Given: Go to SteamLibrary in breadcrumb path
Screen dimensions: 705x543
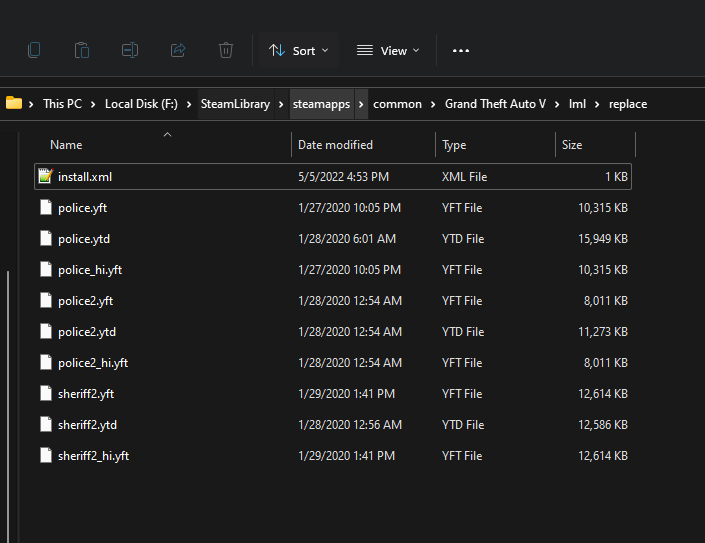Looking at the screenshot, I should 234,104.
